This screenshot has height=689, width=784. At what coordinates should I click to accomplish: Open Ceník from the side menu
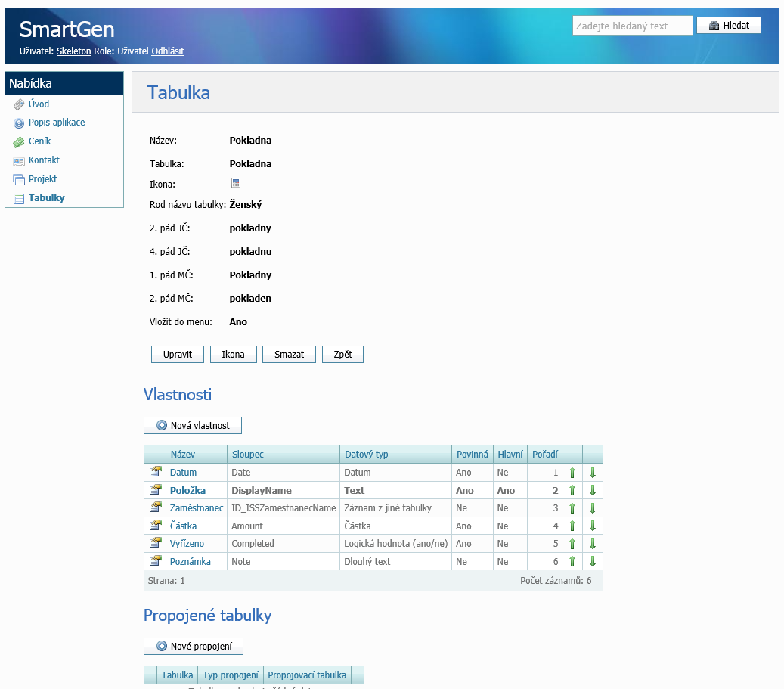click(x=39, y=141)
